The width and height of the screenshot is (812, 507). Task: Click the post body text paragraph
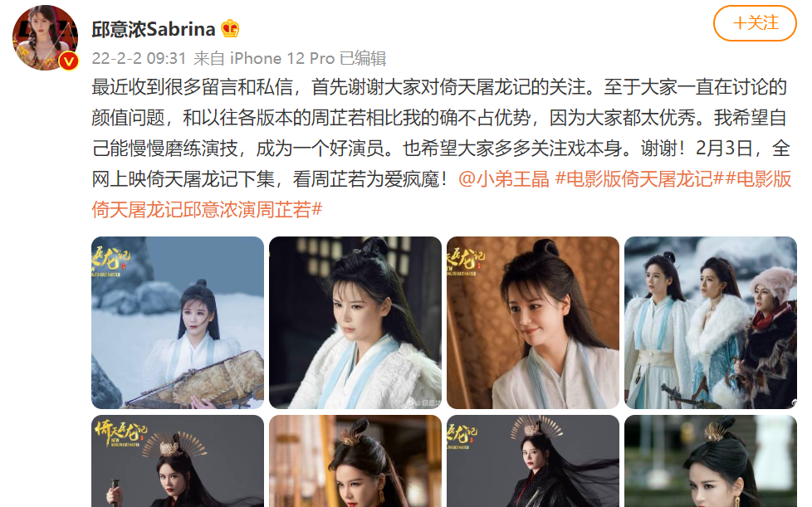coord(441,149)
